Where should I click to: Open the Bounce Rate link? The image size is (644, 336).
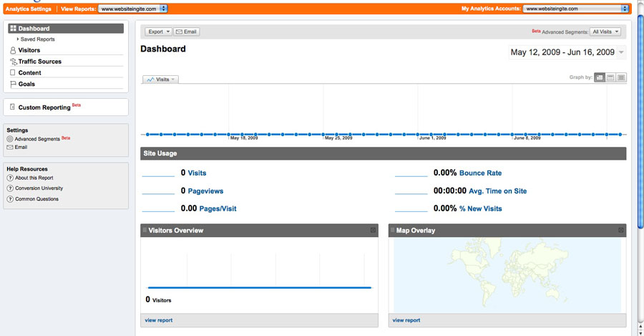480,173
